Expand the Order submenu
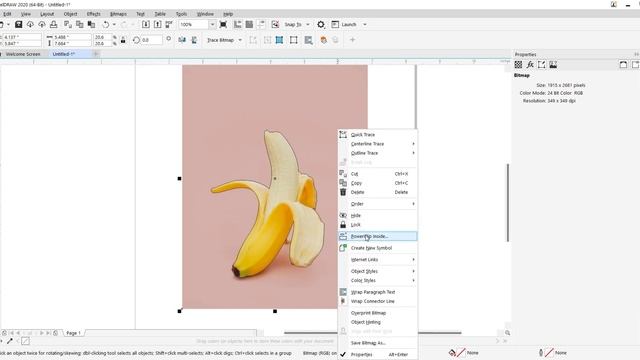Screen dimensions: 640x360 pyautogui.click(x=378, y=204)
